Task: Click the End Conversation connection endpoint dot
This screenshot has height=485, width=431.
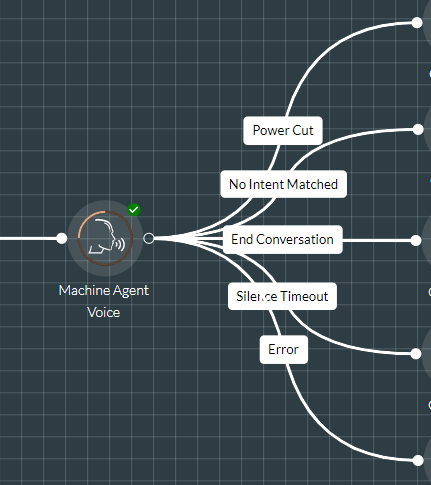Action: [x=416, y=240]
